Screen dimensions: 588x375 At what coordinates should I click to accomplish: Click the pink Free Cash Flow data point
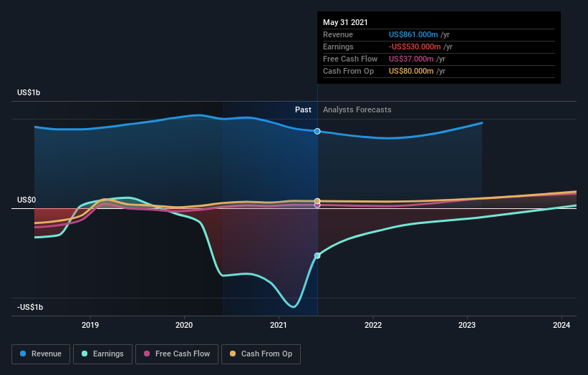317,205
